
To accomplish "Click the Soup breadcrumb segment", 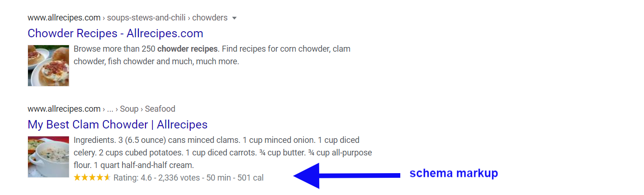I will 129,109.
